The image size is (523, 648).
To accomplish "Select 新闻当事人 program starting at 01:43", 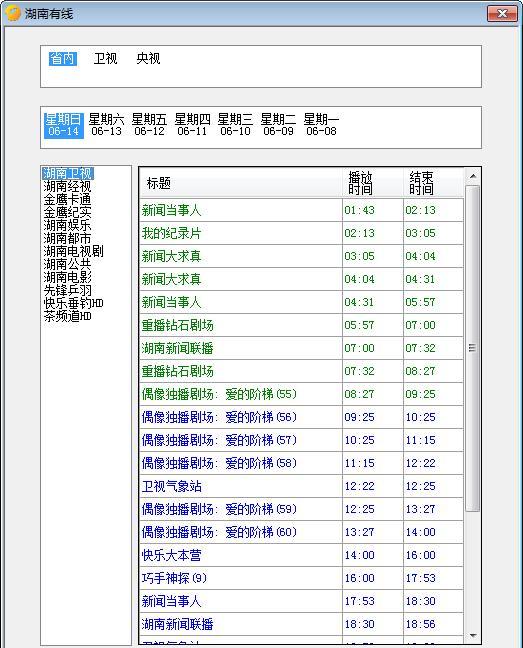I will tap(301, 210).
